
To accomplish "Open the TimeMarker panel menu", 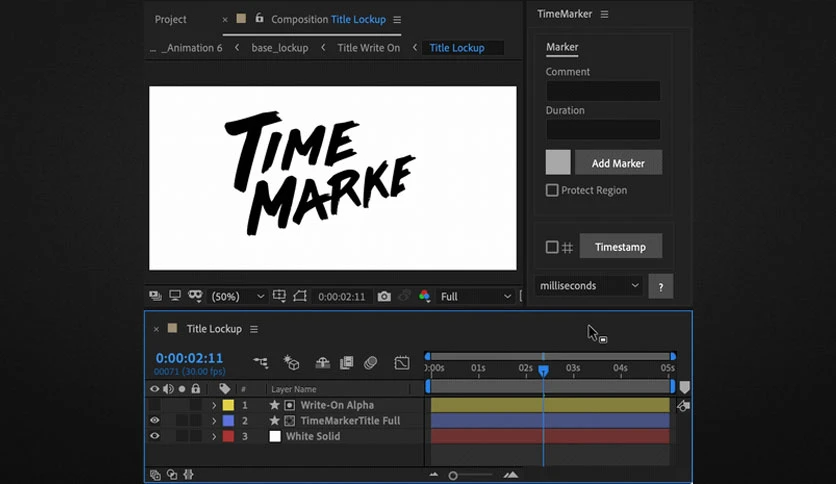I will click(x=604, y=14).
